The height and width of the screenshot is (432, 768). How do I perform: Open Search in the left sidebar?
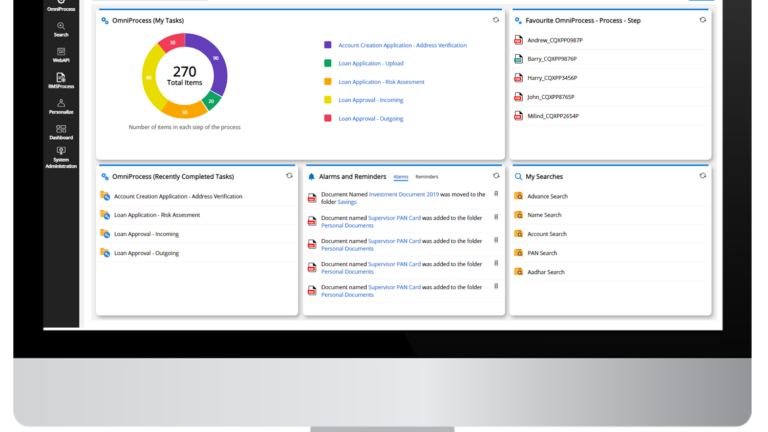tap(62, 28)
